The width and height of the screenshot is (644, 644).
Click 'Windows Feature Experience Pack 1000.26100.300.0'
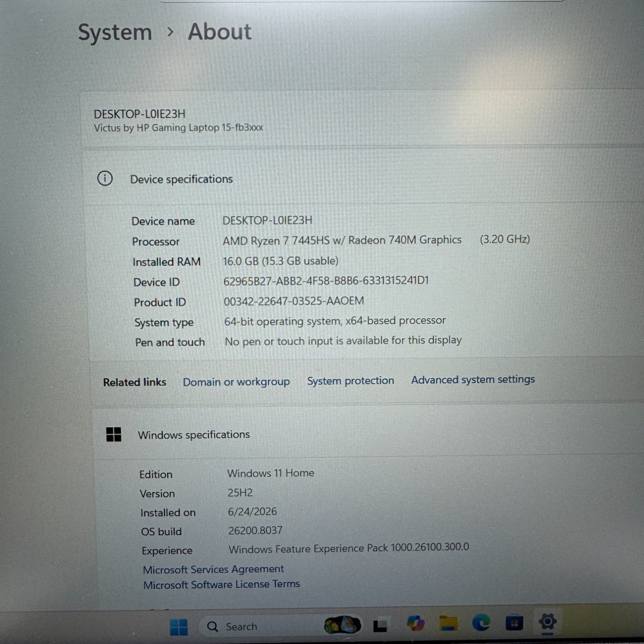point(349,548)
